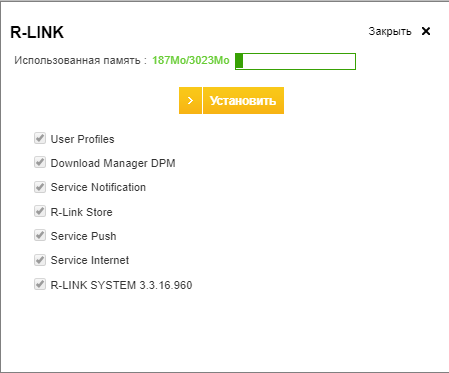The height and width of the screenshot is (373, 449).
Task: Toggle the Download Manager DPM checkbox
Action: click(x=40, y=162)
